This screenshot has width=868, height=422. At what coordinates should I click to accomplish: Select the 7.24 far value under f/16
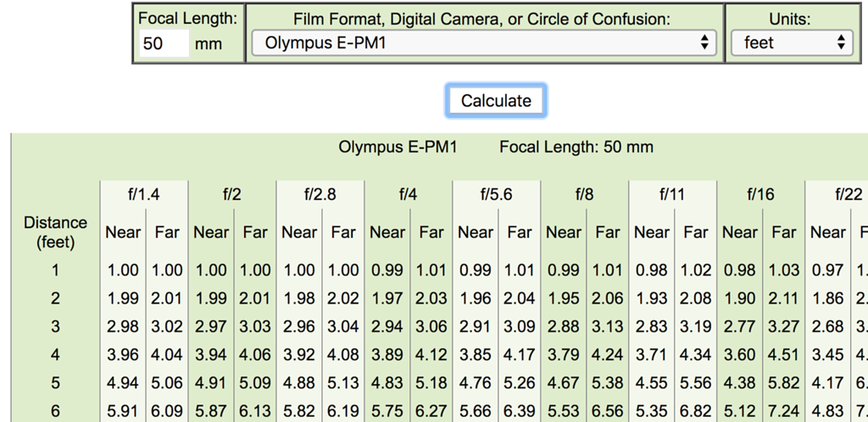tap(784, 410)
